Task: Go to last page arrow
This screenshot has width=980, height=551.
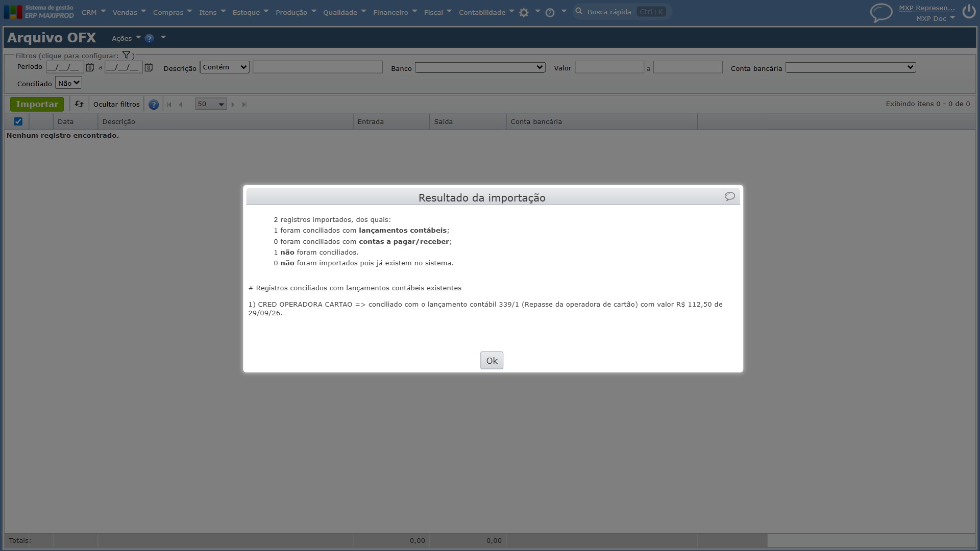Action: pos(244,105)
